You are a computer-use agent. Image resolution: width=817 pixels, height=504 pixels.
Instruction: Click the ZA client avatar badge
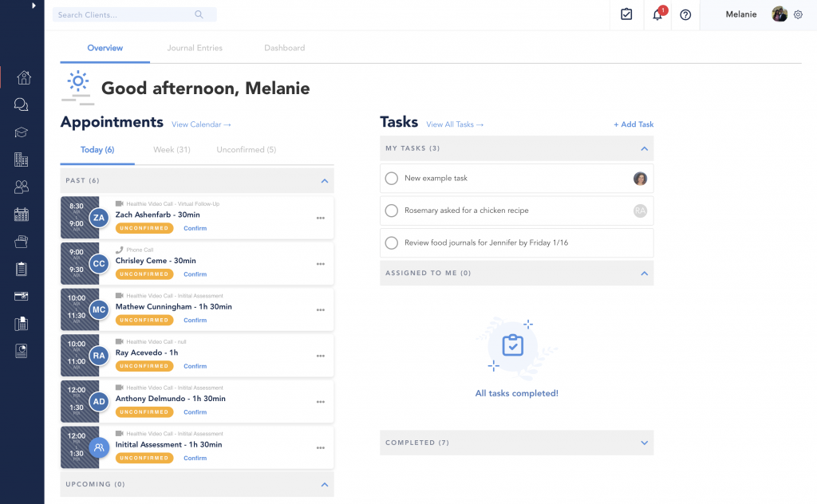pyautogui.click(x=99, y=218)
